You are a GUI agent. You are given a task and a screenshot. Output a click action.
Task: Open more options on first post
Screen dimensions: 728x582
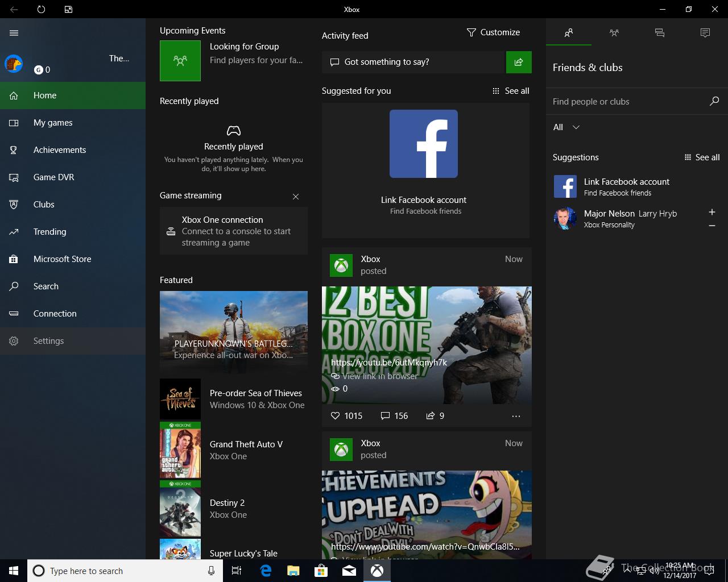coord(516,416)
